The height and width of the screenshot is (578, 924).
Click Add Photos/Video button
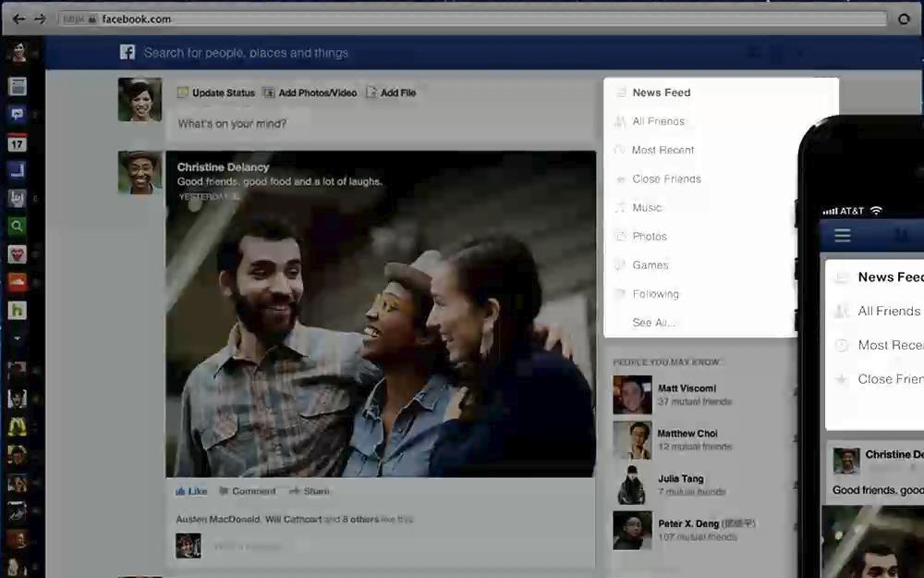[310, 92]
